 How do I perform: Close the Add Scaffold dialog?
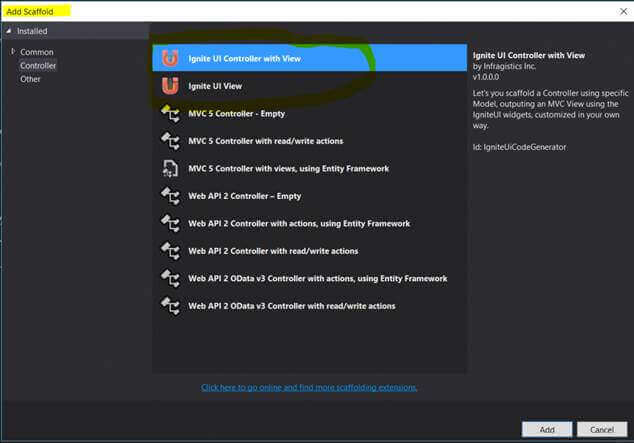click(x=623, y=11)
